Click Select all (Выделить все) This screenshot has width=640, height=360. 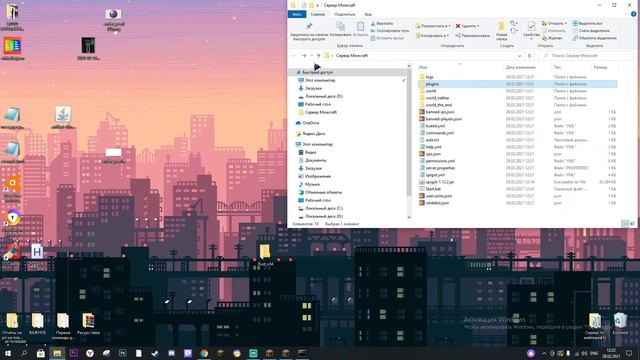(587, 24)
